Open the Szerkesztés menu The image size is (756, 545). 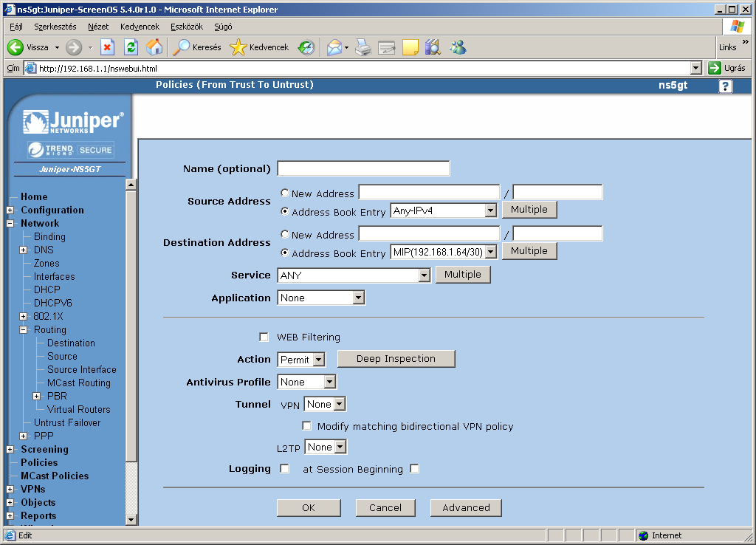pos(55,27)
